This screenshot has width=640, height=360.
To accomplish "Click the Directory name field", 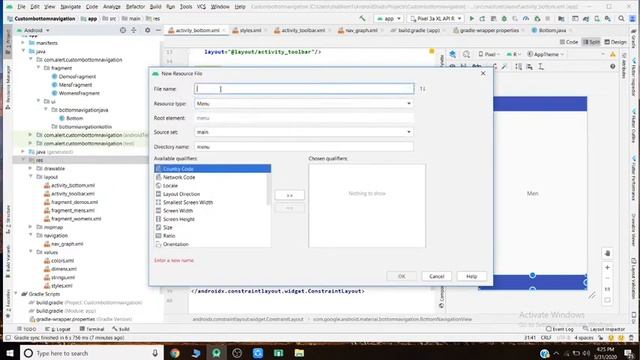I will coord(304,147).
